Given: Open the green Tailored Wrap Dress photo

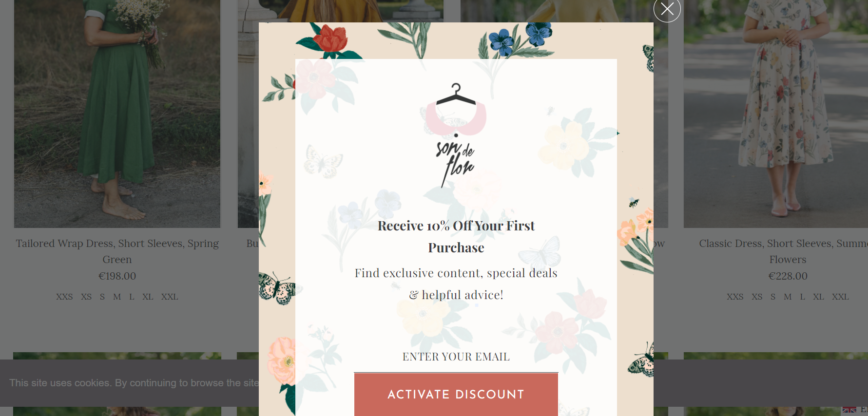Looking at the screenshot, I should click(117, 113).
